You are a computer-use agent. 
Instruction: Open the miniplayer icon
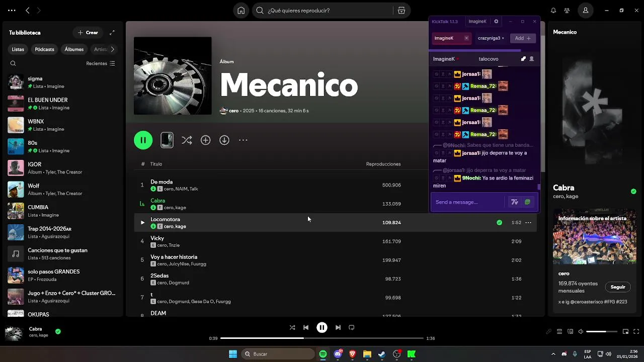pos(625,332)
